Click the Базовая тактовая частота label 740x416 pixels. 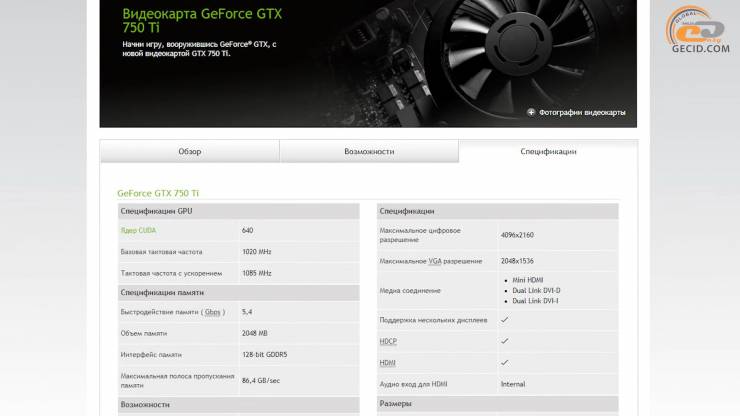coord(161,252)
